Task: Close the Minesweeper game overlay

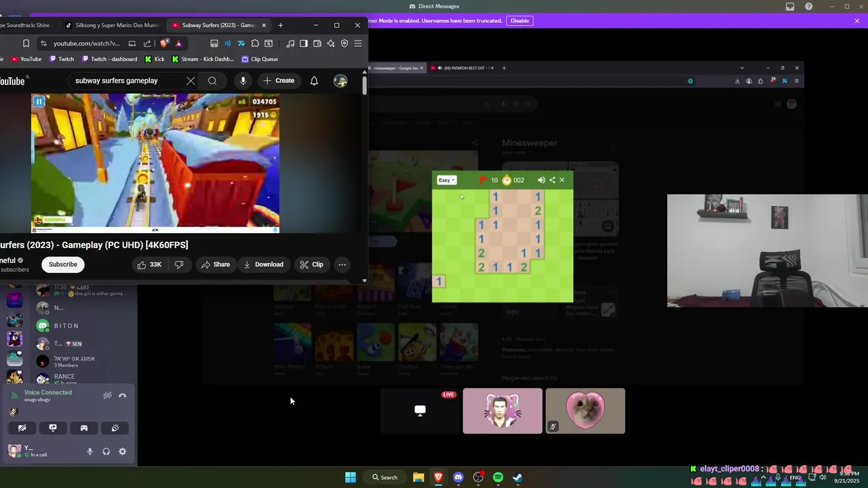Action: (561, 180)
